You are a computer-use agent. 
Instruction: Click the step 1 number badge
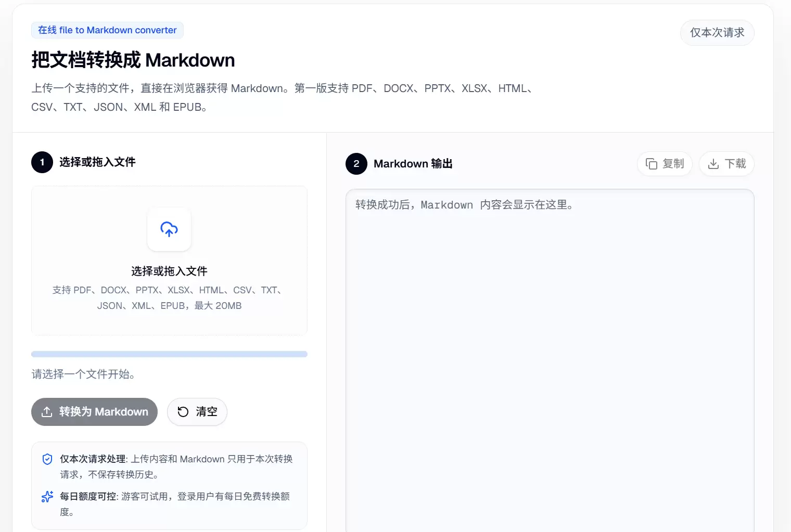[x=42, y=162]
